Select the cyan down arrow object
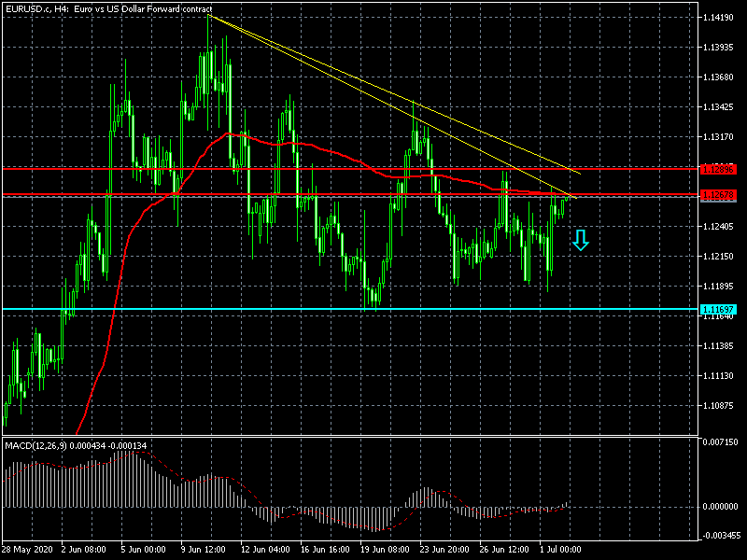This screenshot has width=747, height=560. click(x=580, y=240)
